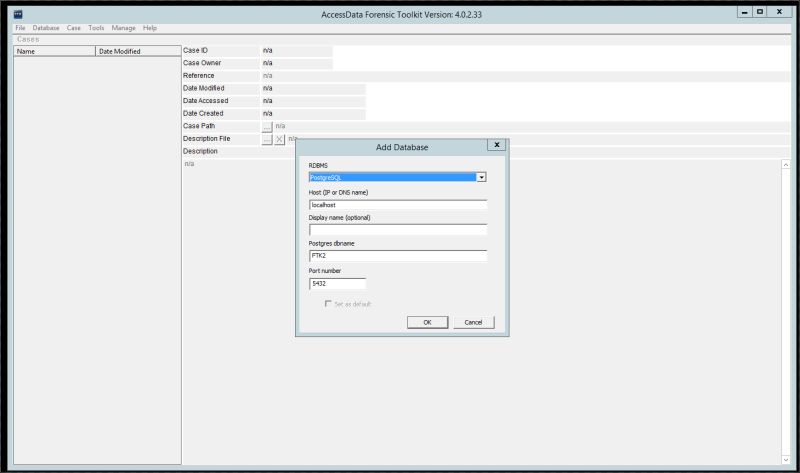Click the application icon in title bar
Image resolution: width=800 pixels, height=473 pixels.
pyautogui.click(x=18, y=14)
